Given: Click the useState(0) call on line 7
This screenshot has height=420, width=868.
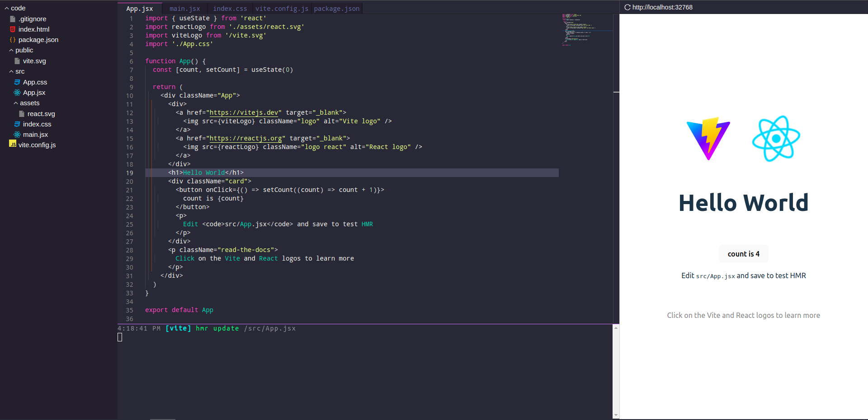Looking at the screenshot, I should click(272, 70).
